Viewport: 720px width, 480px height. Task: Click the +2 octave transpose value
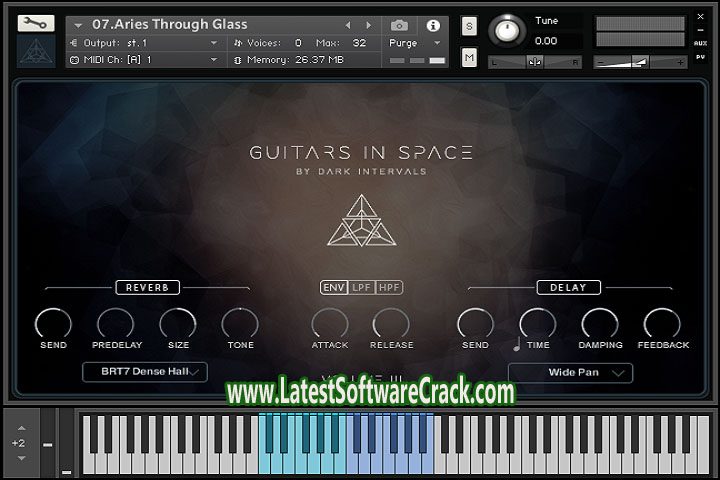point(18,443)
